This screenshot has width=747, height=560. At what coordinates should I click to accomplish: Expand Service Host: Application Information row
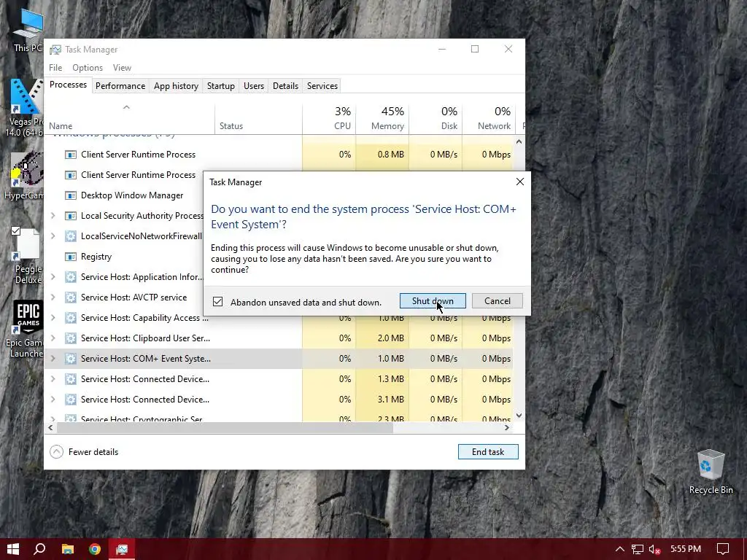[x=53, y=277]
